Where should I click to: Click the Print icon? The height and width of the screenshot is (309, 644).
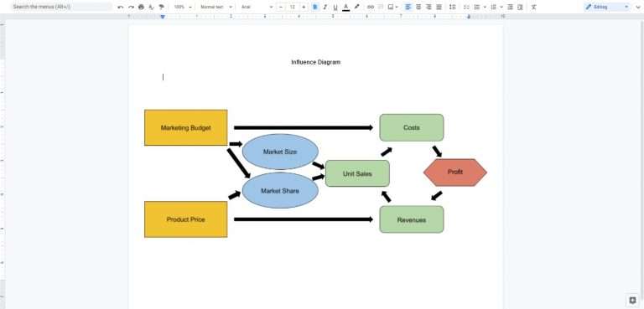(141, 7)
